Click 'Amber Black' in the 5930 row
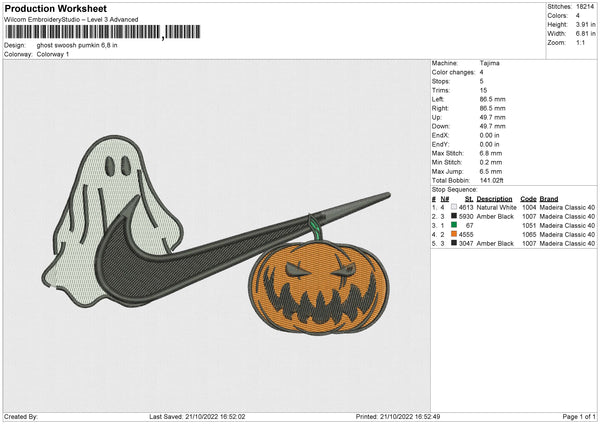 click(495, 217)
